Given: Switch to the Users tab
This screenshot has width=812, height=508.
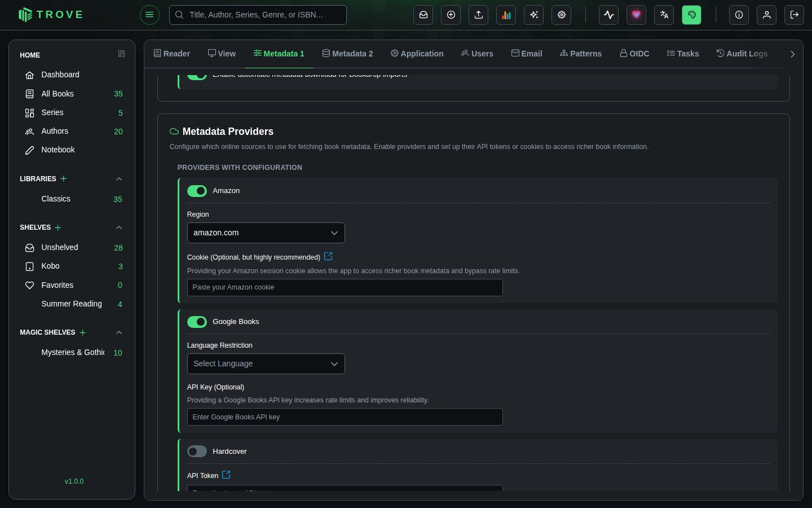Looking at the screenshot, I should coord(477,54).
